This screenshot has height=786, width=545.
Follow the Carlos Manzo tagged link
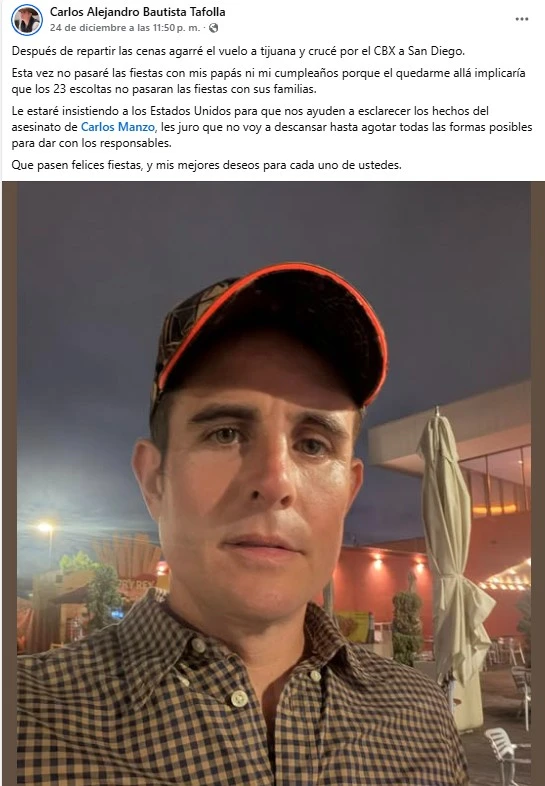click(117, 127)
